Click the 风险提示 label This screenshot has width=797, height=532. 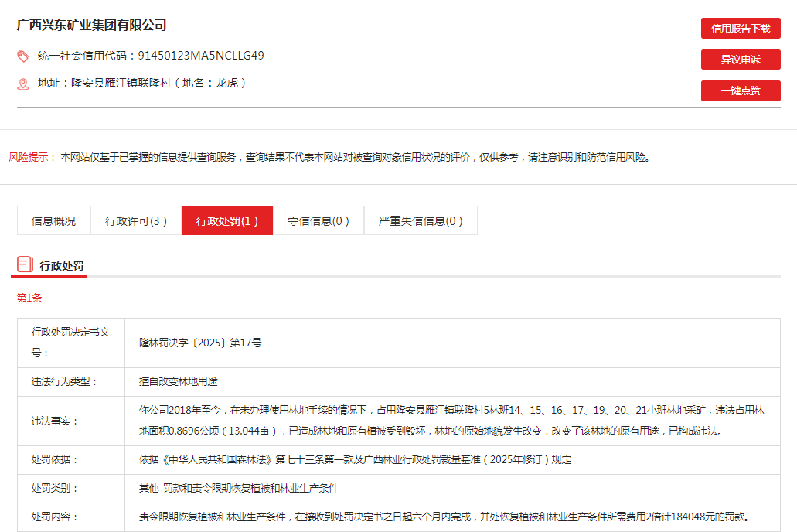pos(32,157)
